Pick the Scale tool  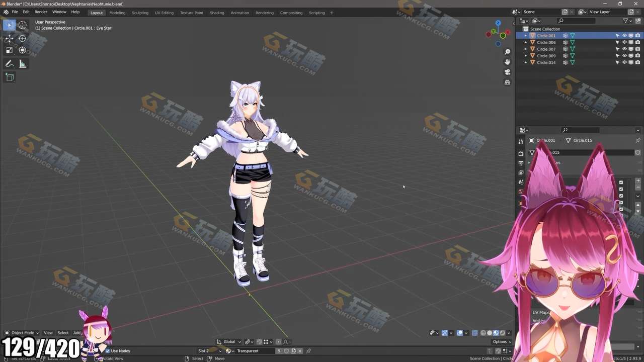coord(9,50)
